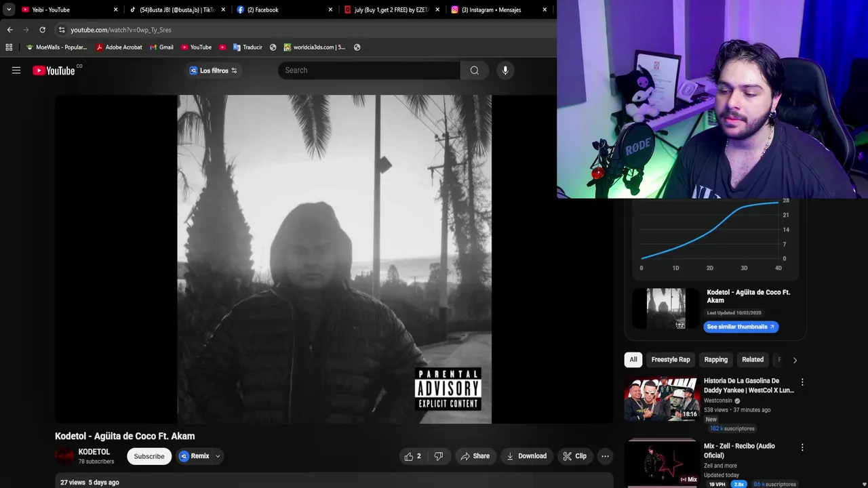Open Historia De La Gasolina video thumbnail

(661, 399)
